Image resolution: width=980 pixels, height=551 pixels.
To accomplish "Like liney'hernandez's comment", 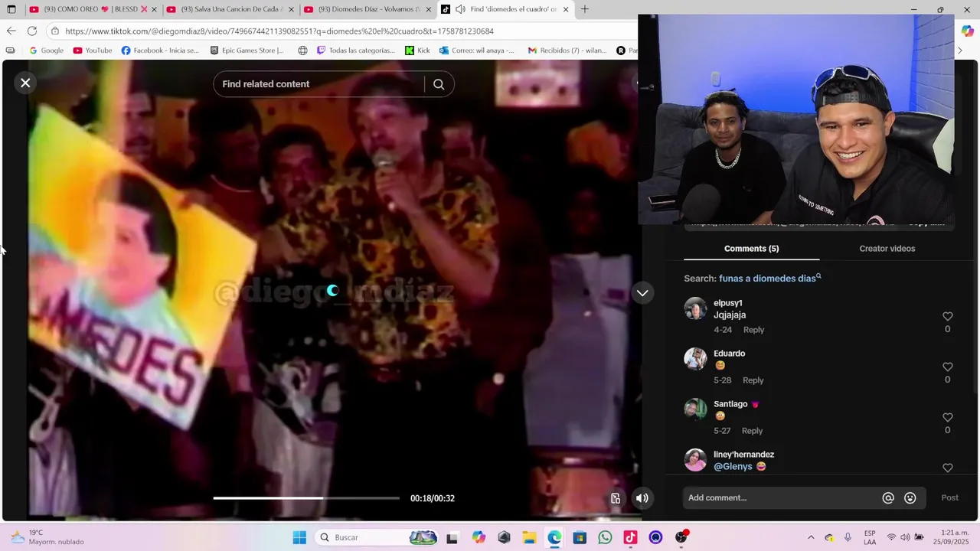I will (x=947, y=468).
